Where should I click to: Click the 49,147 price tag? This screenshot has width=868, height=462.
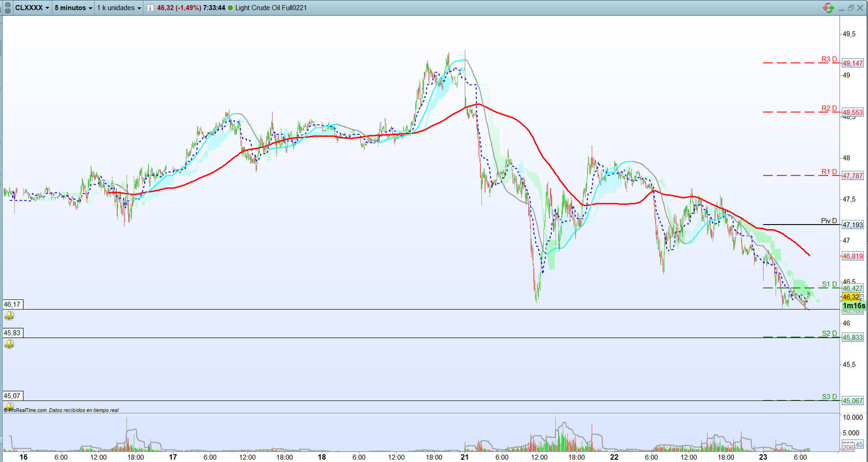(853, 63)
